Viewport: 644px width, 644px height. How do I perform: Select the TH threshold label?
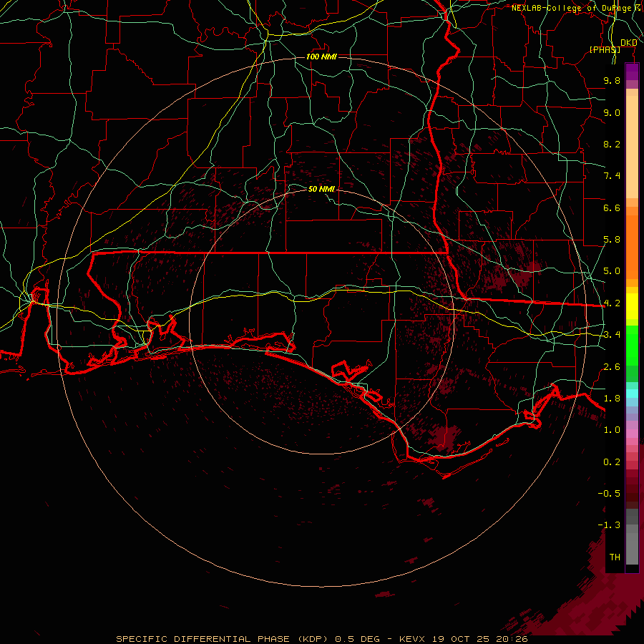(x=615, y=557)
